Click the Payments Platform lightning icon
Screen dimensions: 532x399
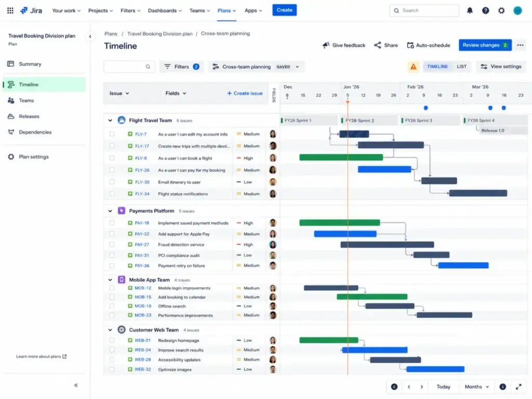pyautogui.click(x=122, y=211)
